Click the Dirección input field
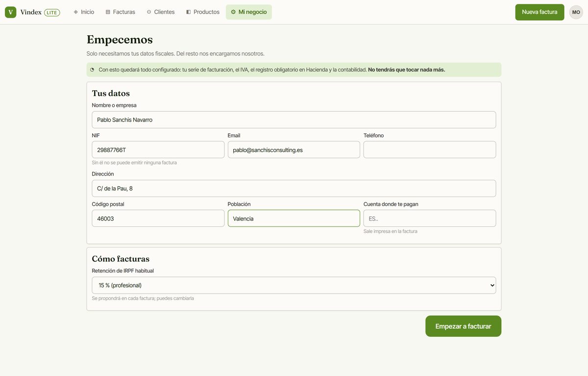588x376 pixels. (294, 188)
